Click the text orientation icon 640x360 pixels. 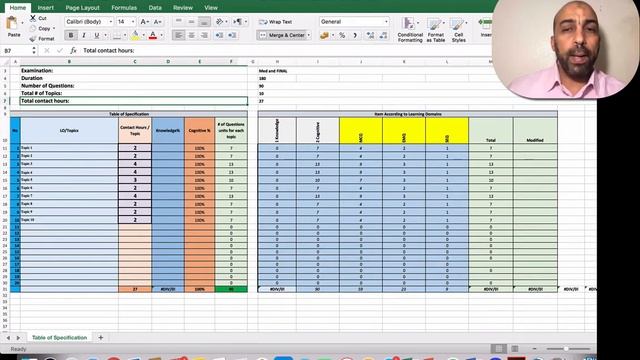(x=219, y=22)
